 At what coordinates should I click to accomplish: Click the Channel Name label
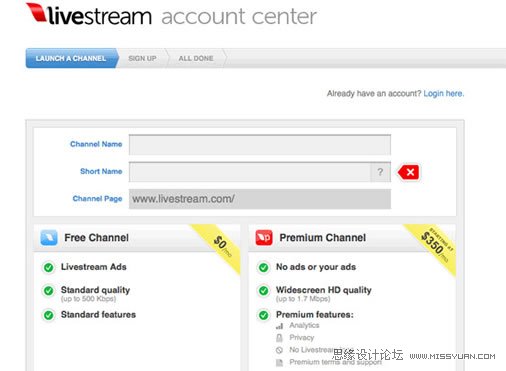pos(96,144)
